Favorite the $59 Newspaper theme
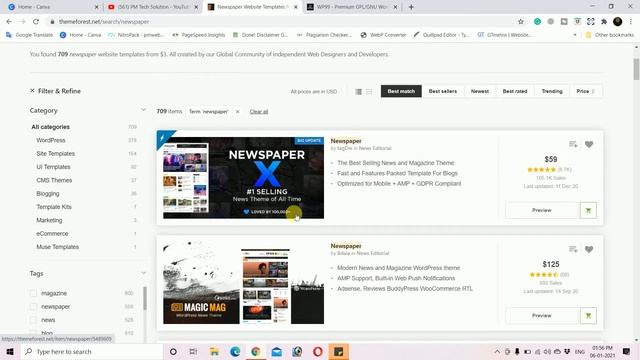Screen dimensions: 640x360 click(x=589, y=144)
